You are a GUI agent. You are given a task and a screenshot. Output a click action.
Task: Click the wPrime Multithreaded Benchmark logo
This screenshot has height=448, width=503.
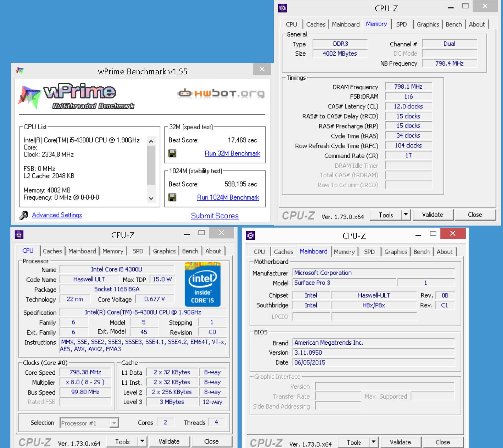(x=76, y=96)
